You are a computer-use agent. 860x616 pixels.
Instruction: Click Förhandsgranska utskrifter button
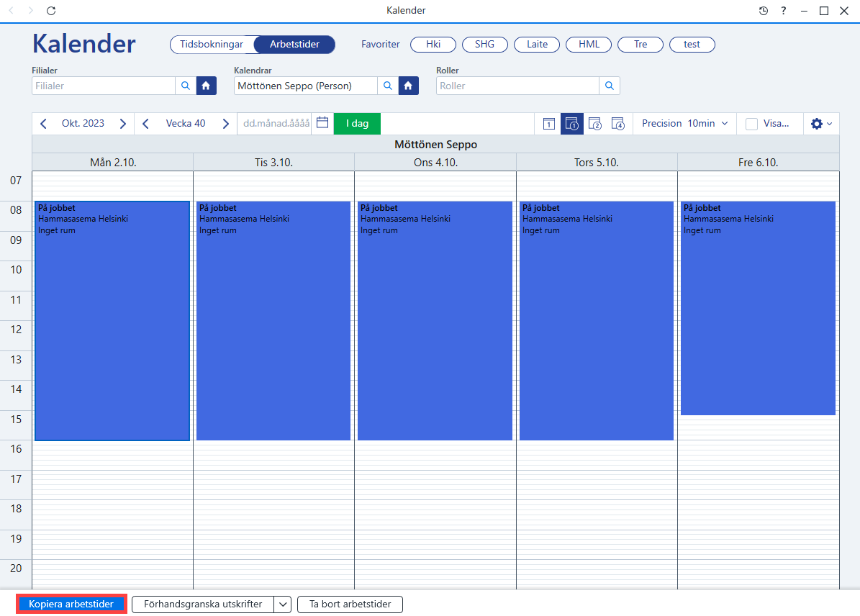click(x=203, y=604)
